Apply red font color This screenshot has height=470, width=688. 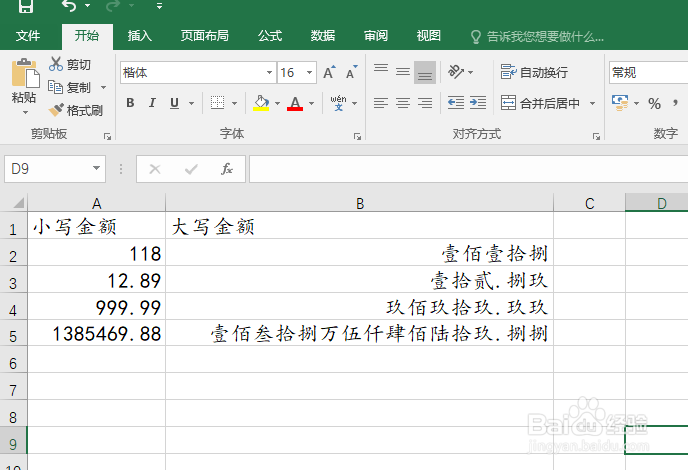295,103
